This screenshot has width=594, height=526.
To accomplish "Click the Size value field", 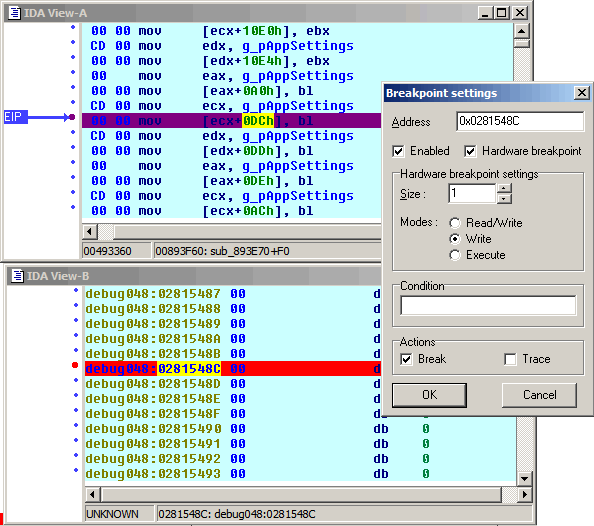I will click(x=472, y=194).
